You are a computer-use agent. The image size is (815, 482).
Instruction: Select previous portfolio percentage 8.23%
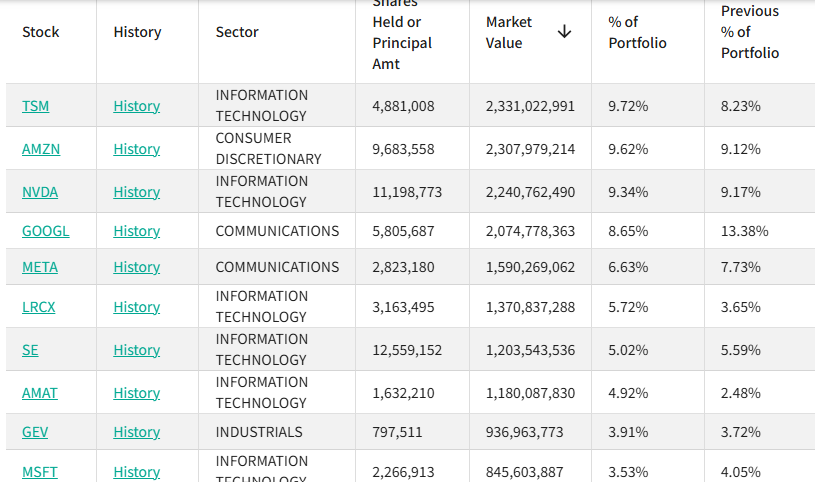[x=740, y=106]
